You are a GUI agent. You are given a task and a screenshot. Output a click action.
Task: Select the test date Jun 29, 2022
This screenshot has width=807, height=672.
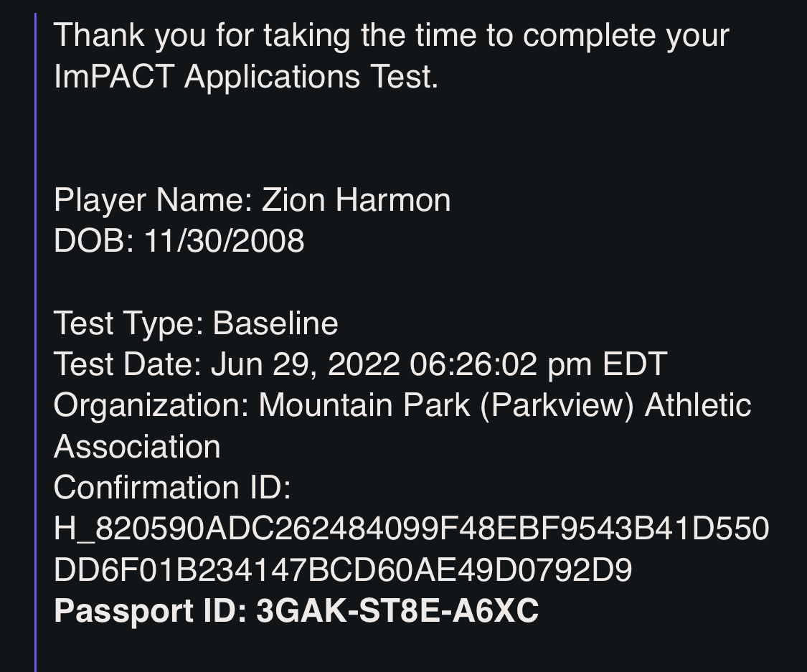coord(305,364)
